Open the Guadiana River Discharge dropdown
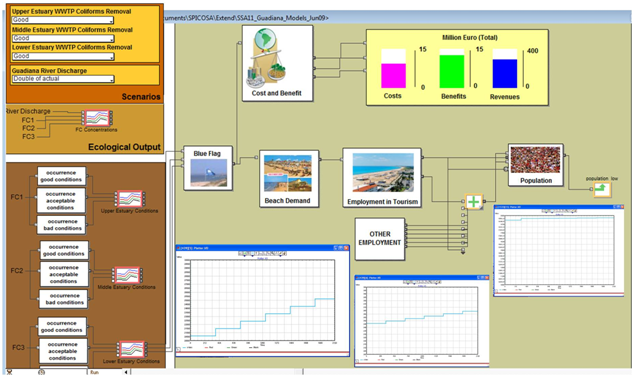634x377 pixels. [63, 79]
